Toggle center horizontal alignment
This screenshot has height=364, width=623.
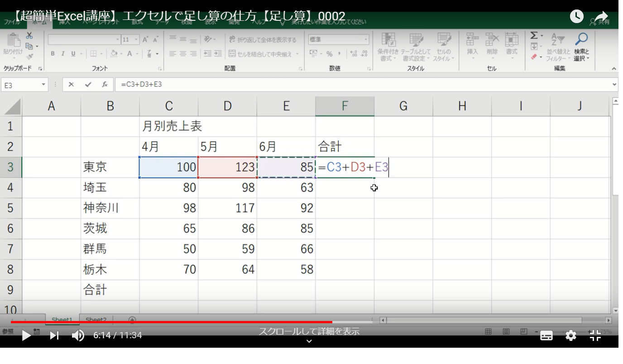tap(183, 54)
